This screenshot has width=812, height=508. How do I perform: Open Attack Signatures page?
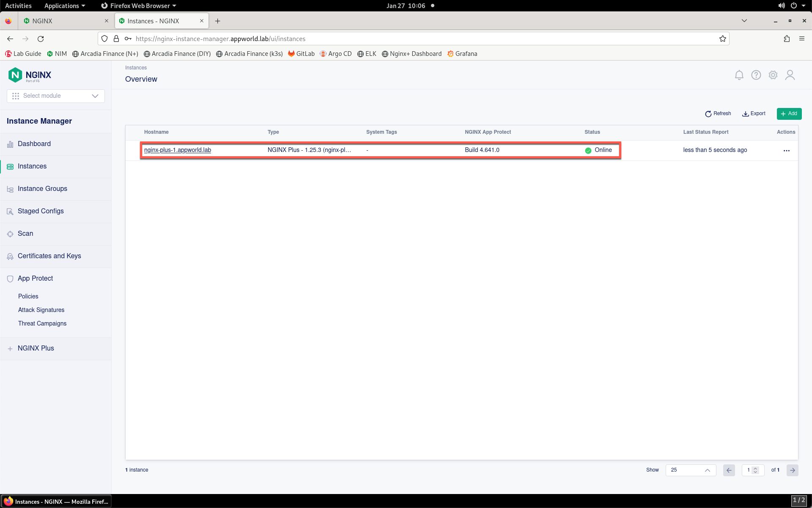point(41,310)
